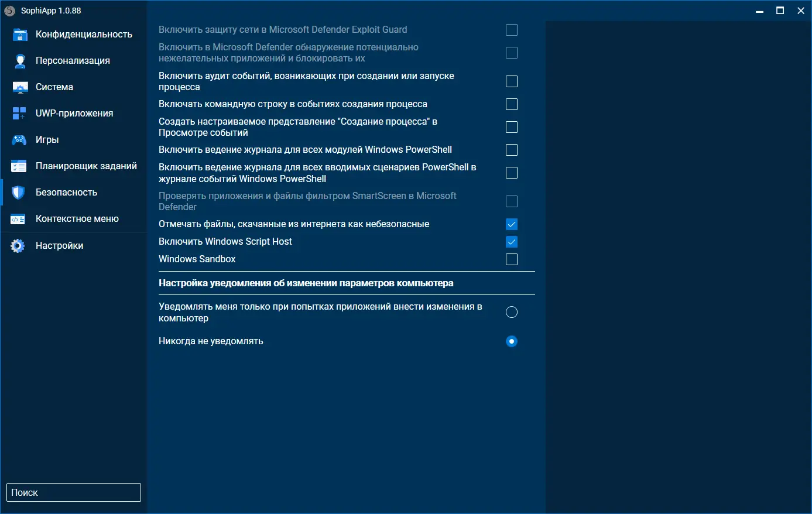Click "Включать командную строку" label text
This screenshot has height=514, width=812.
[293, 104]
